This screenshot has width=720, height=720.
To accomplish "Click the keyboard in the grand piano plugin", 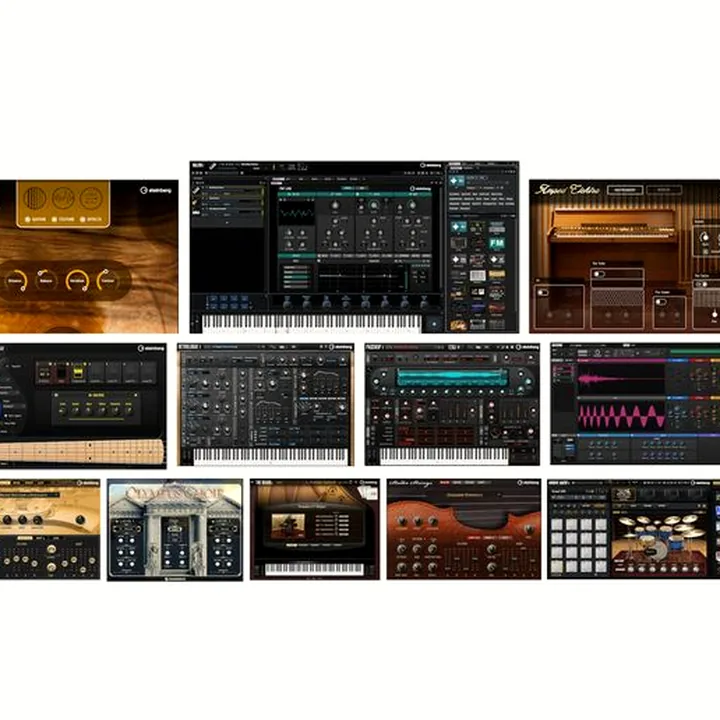I will [x=315, y=569].
